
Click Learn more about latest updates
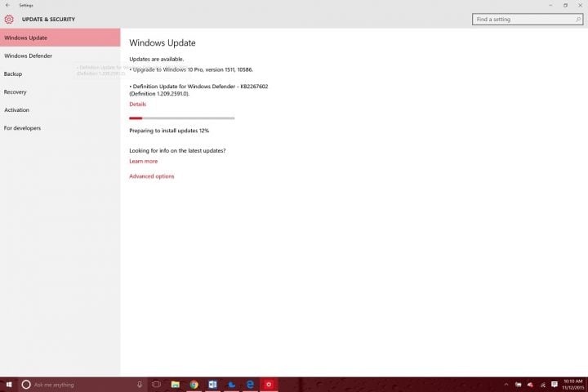tap(143, 162)
